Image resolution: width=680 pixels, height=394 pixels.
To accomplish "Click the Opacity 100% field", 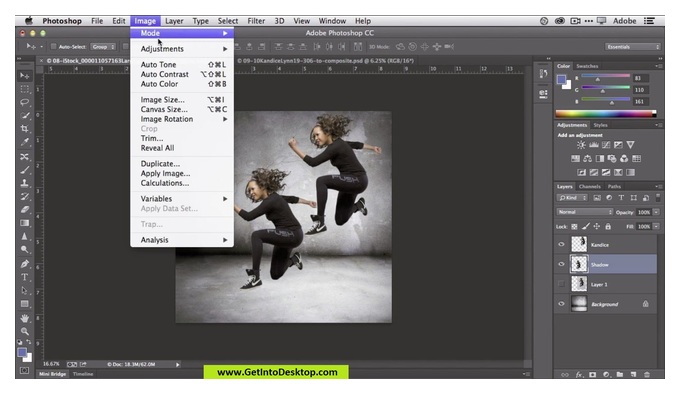I will (x=644, y=212).
